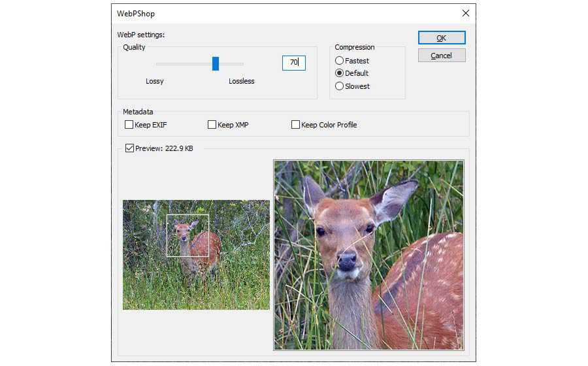The width and height of the screenshot is (588, 366).
Task: Click the blue Quality slider handle
Action: (x=216, y=63)
